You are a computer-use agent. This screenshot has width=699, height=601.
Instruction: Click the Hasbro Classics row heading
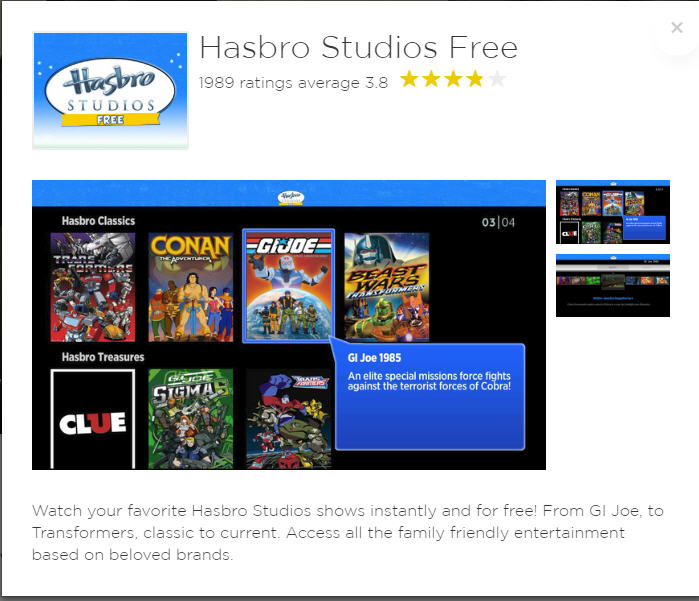tap(98, 221)
